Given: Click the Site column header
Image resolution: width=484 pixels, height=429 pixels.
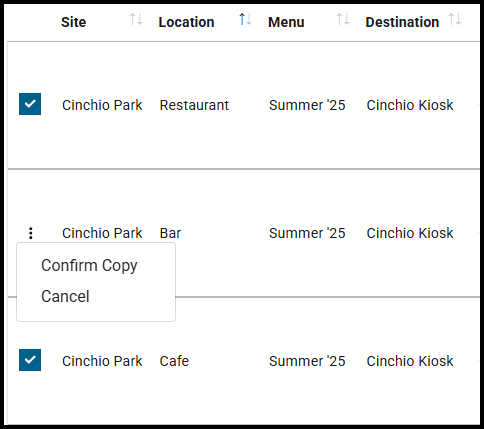Looking at the screenshot, I should (x=74, y=22).
